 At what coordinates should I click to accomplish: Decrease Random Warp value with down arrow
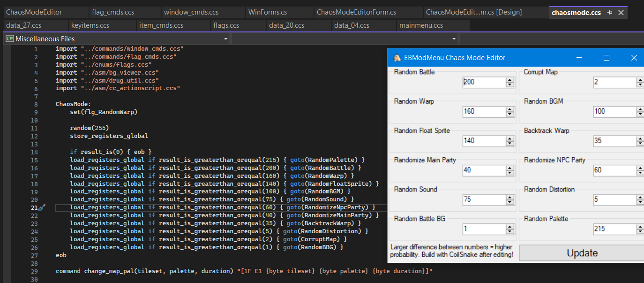click(x=510, y=114)
